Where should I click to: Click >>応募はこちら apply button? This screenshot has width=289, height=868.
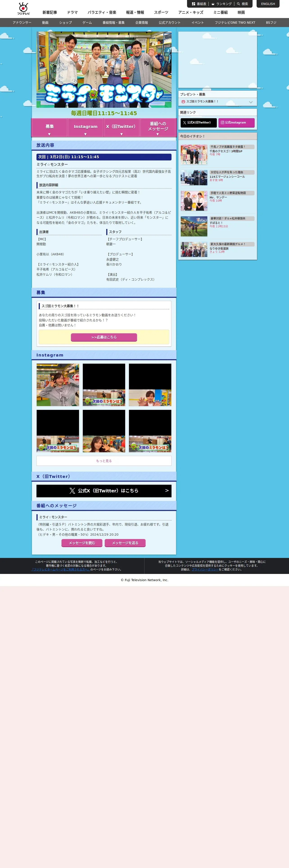click(104, 337)
